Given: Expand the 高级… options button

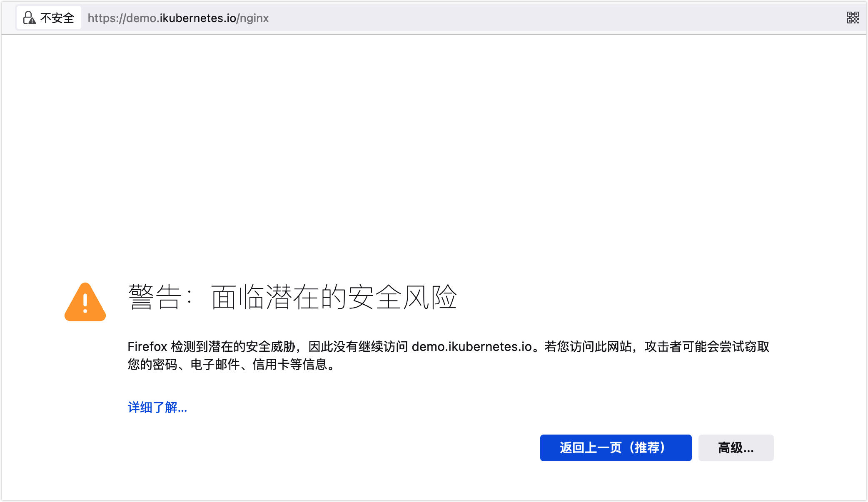Looking at the screenshot, I should 736,448.
